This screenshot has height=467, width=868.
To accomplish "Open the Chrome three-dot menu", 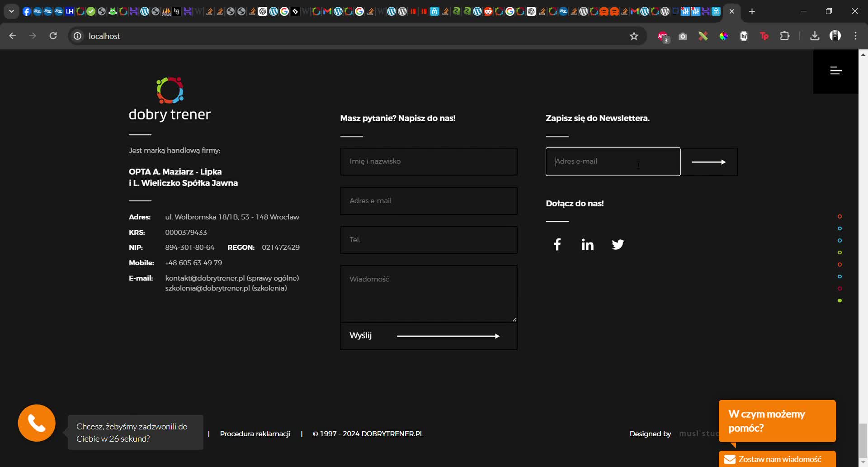I will click(855, 36).
